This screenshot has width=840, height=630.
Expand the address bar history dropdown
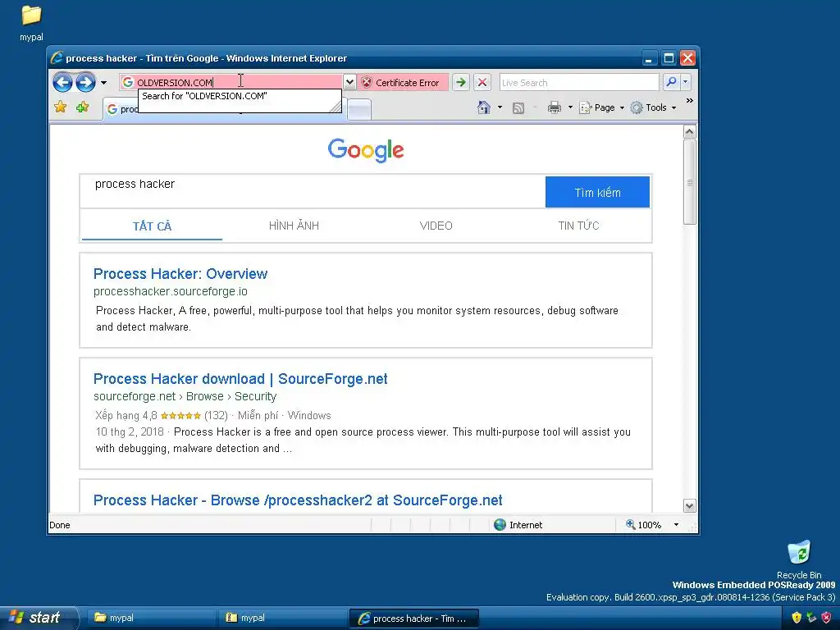tap(349, 82)
